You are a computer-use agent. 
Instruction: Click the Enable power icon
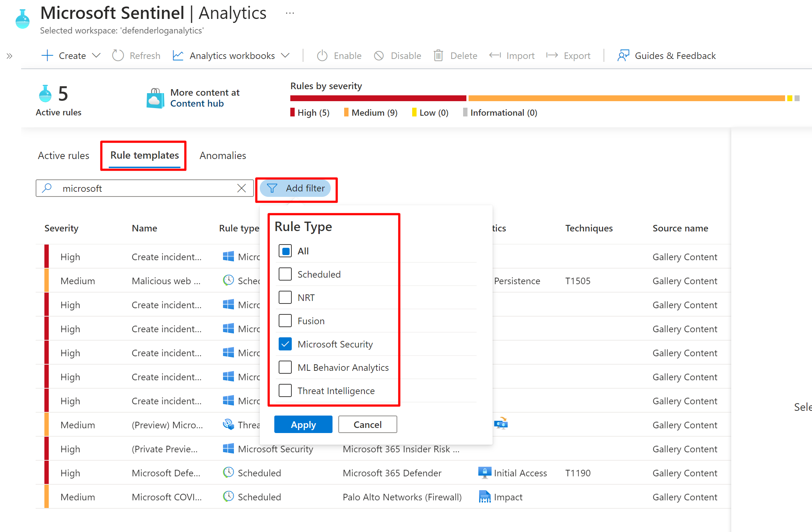point(322,56)
